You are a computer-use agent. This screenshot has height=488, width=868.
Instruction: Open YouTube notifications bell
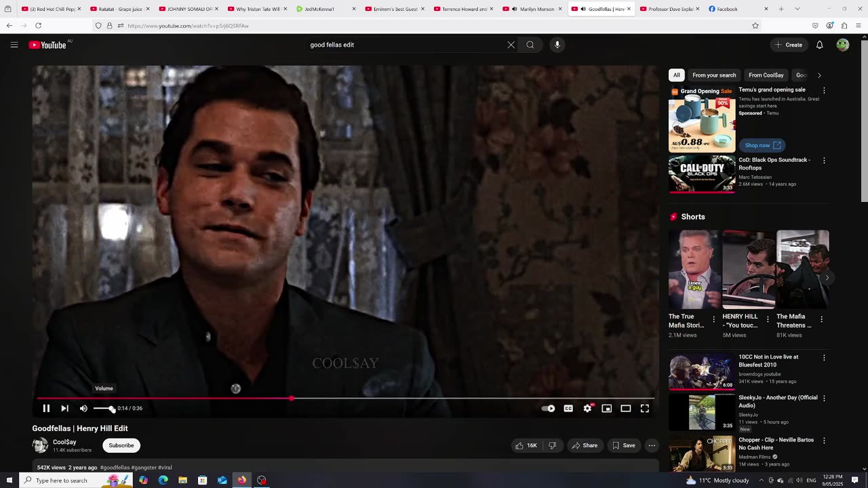pos(819,45)
